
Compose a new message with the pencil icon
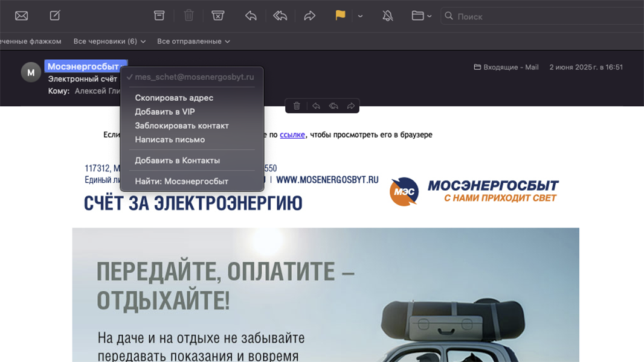pos(55,16)
